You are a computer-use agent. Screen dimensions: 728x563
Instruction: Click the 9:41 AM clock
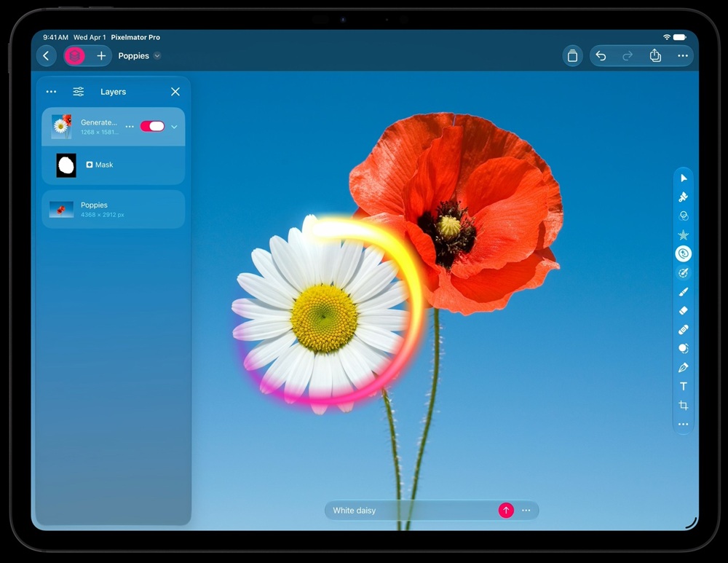pyautogui.click(x=56, y=37)
